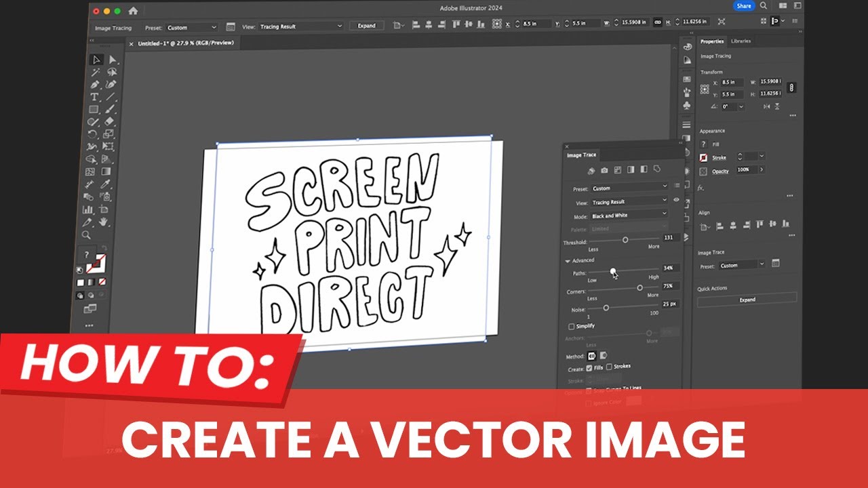The image size is (868, 488).
Task: Select the Eyedropper tool
Action: [106, 184]
